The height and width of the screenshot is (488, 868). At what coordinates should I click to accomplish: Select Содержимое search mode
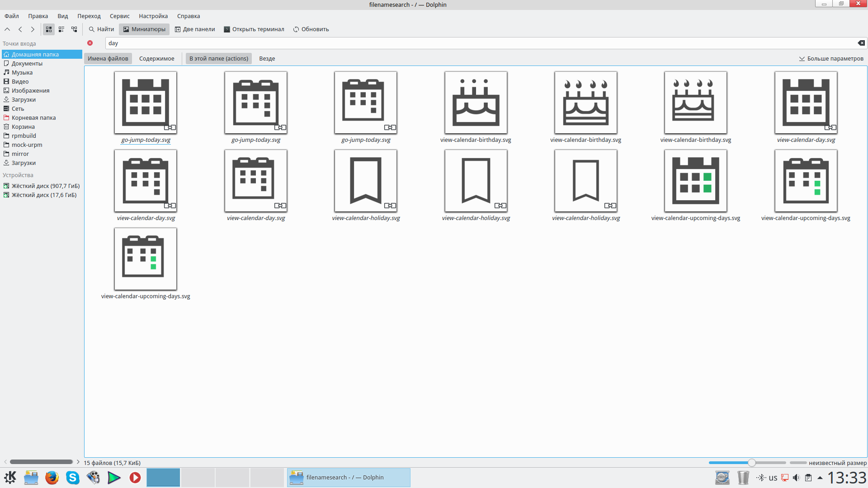tap(156, 59)
